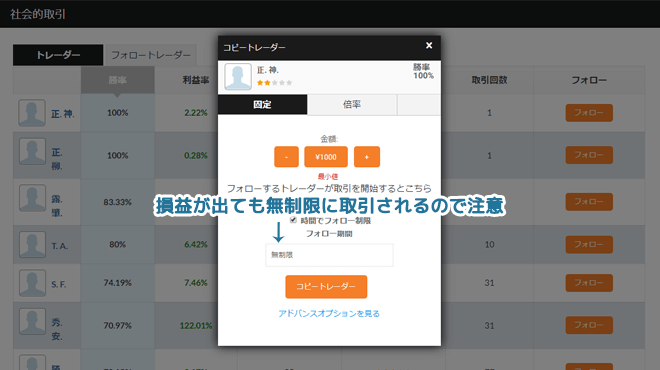Click the 6.42% profit rate value
Viewport: 660px width, 370px height.
tap(196, 245)
